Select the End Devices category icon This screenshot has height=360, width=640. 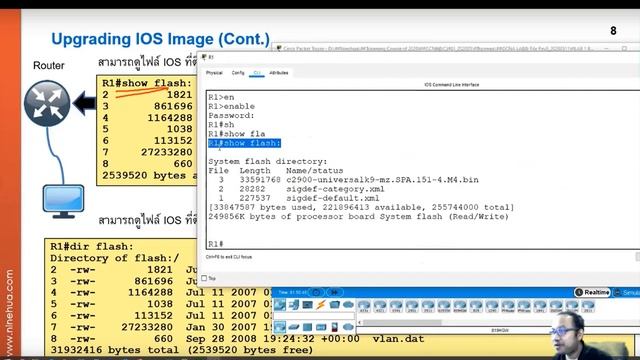coord(293,304)
